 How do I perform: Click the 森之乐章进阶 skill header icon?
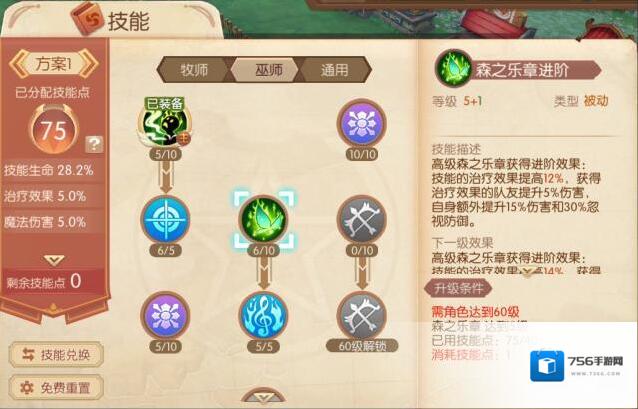click(453, 68)
